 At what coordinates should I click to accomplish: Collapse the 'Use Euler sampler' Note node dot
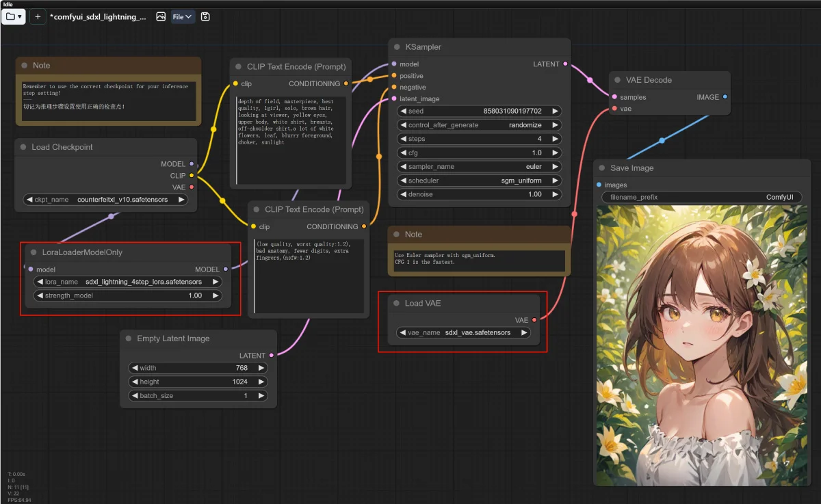point(396,235)
